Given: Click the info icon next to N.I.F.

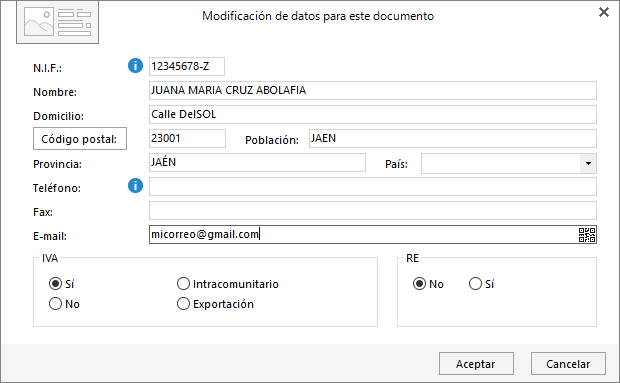Looking at the screenshot, I should coord(135,66).
